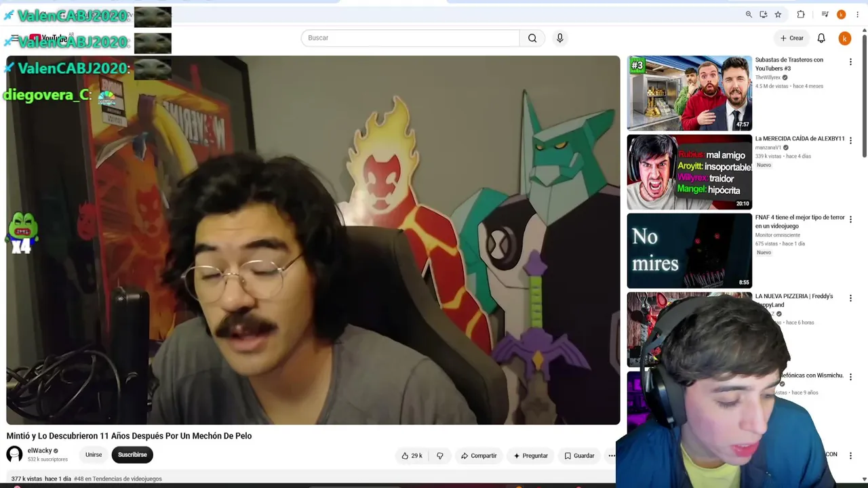The width and height of the screenshot is (868, 488).
Task: Click the Chrome zoom magnifier icon
Action: click(749, 14)
